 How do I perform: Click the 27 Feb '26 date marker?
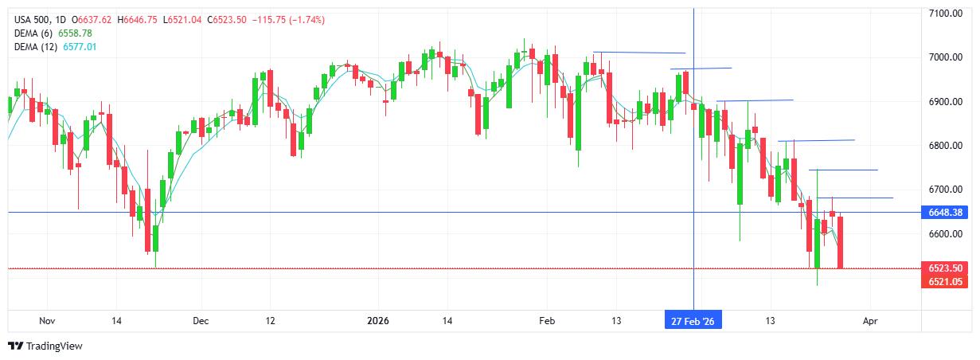coord(693,321)
